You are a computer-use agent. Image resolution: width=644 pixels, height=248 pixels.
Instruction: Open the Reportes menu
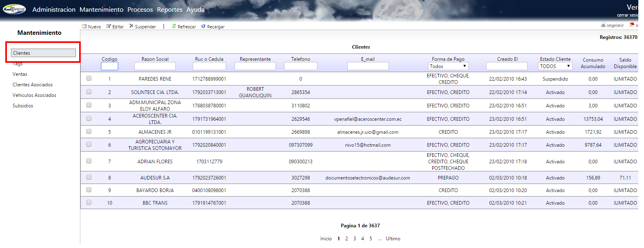coord(170,9)
